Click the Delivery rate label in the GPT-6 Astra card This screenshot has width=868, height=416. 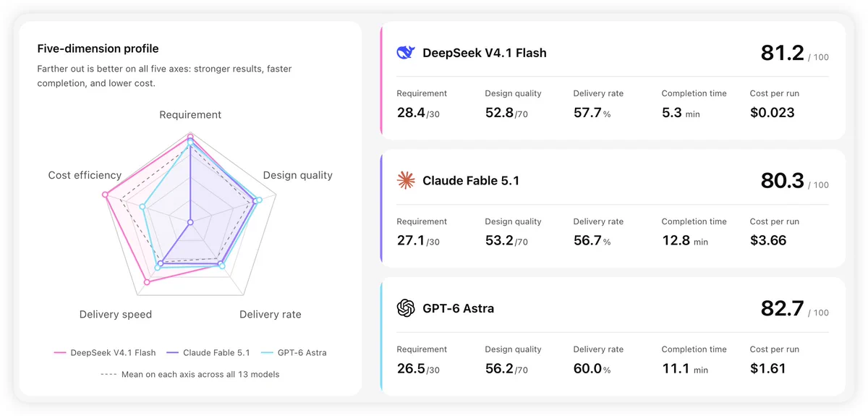coord(598,349)
